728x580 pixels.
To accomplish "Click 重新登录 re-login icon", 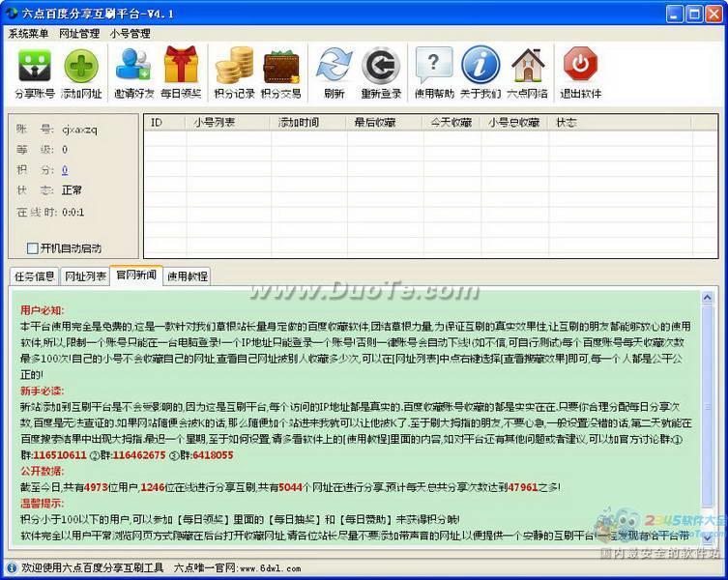I will [x=381, y=72].
